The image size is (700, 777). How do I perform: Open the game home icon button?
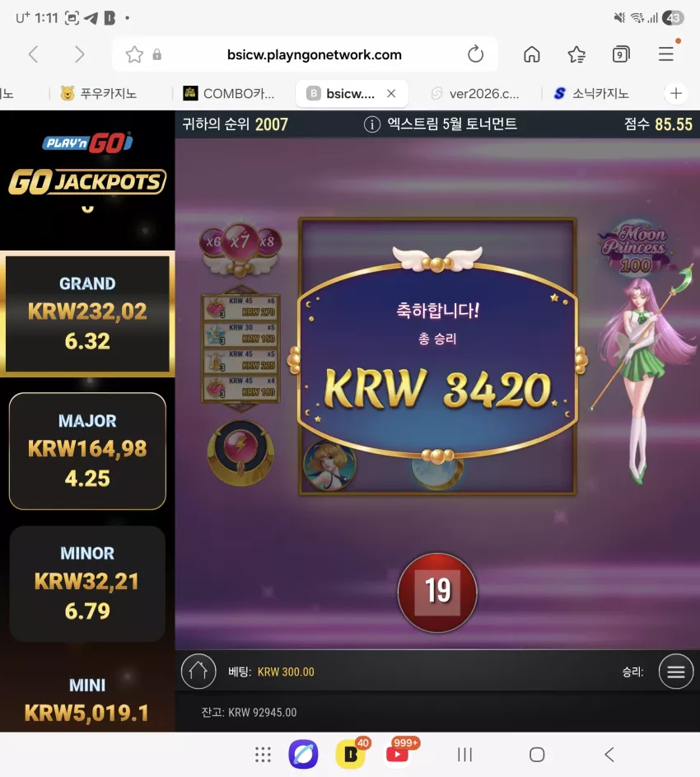[198, 672]
